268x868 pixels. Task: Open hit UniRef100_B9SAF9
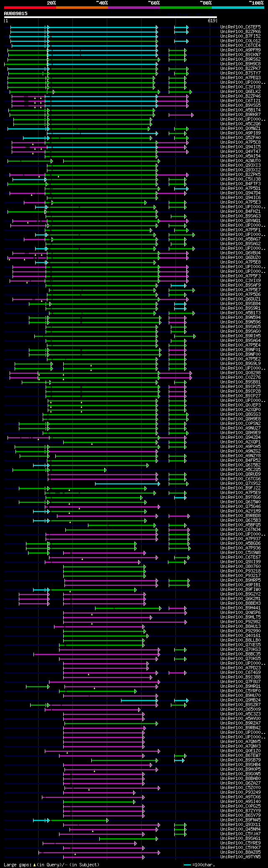point(240,285)
